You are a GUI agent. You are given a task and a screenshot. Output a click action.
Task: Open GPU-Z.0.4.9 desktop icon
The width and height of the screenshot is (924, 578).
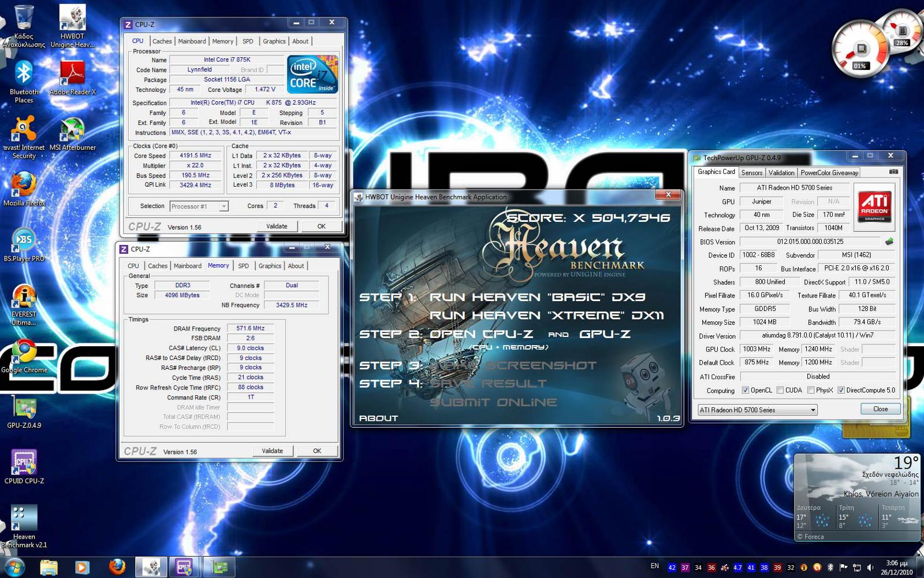tap(24, 411)
